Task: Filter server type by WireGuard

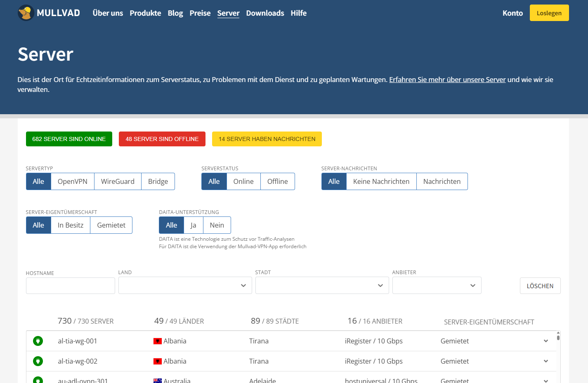Action: point(118,181)
